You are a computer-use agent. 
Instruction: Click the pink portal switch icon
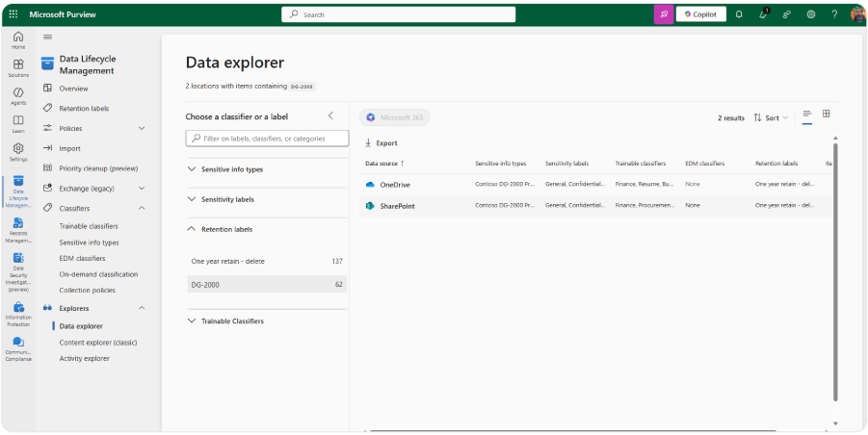tap(664, 14)
